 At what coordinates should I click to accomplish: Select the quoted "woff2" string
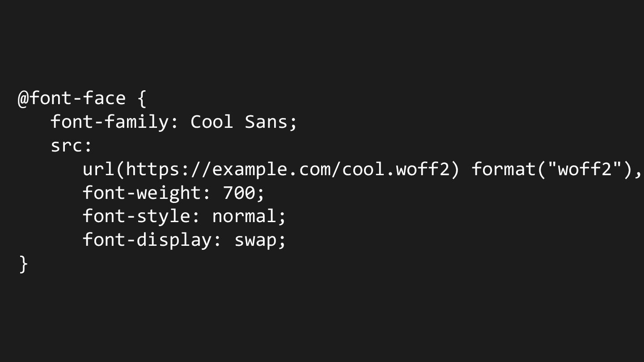[584, 169]
